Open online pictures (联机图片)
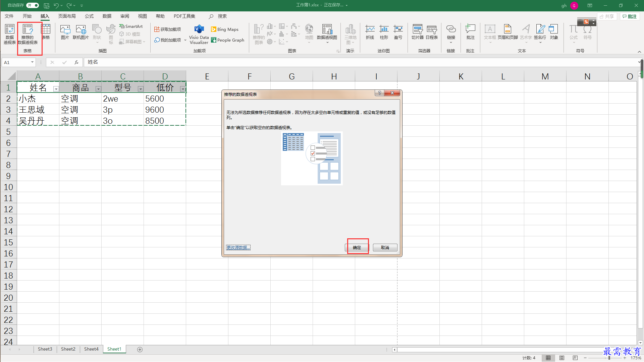The image size is (644, 362). click(x=81, y=32)
